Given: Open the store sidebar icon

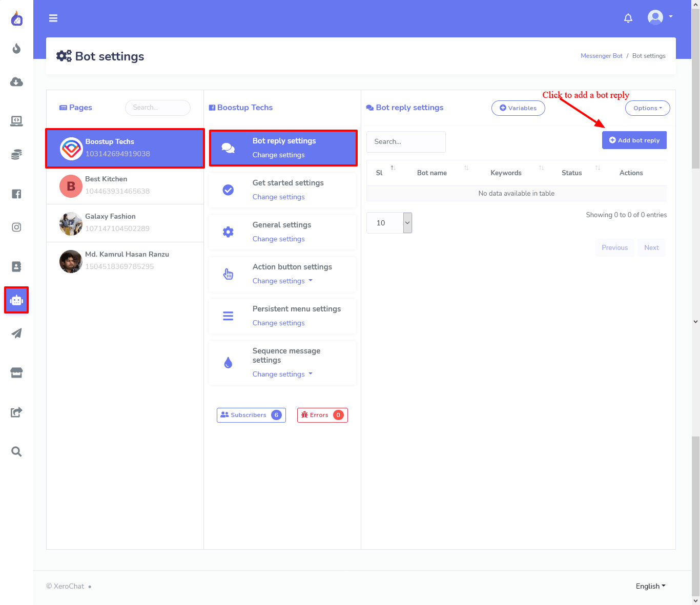Looking at the screenshot, I should point(16,372).
